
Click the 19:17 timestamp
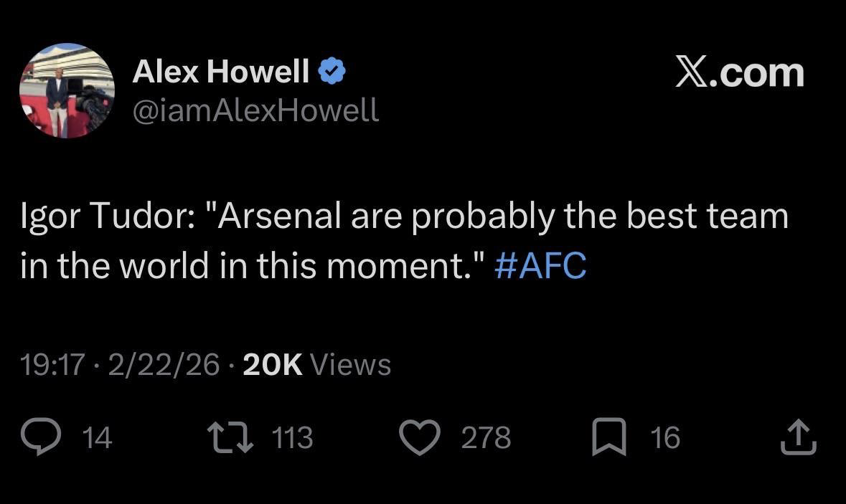(x=52, y=364)
